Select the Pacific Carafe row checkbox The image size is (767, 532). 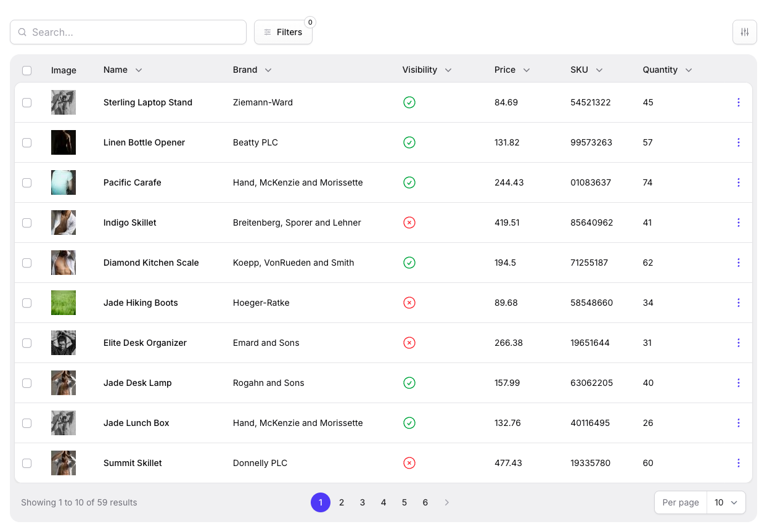(27, 182)
